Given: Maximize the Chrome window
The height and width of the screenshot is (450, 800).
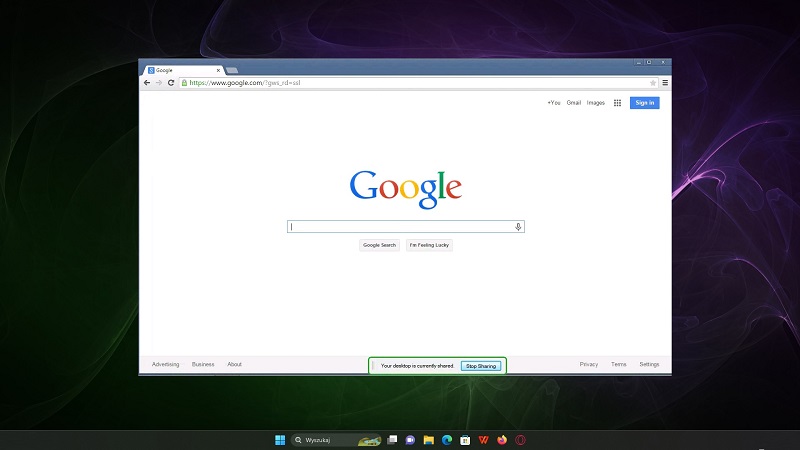Looking at the screenshot, I should [649, 62].
